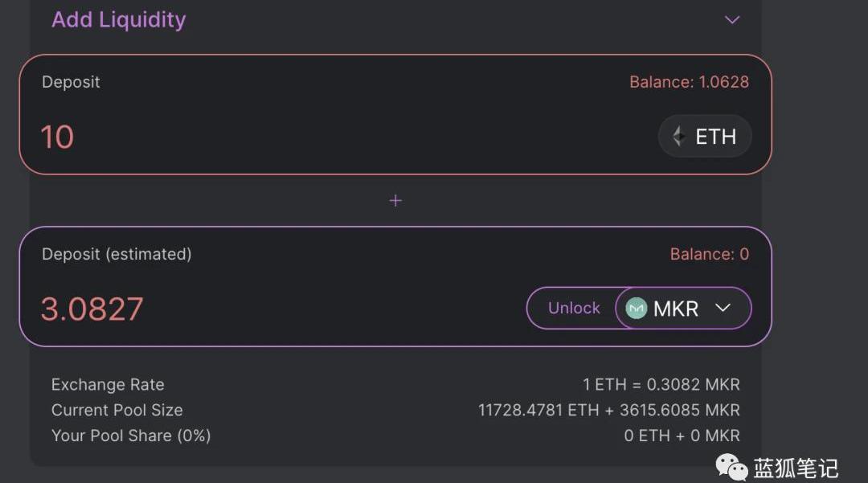Open the Add Liquidity mode selector label
The height and width of the screenshot is (483, 868).
pos(119,20)
